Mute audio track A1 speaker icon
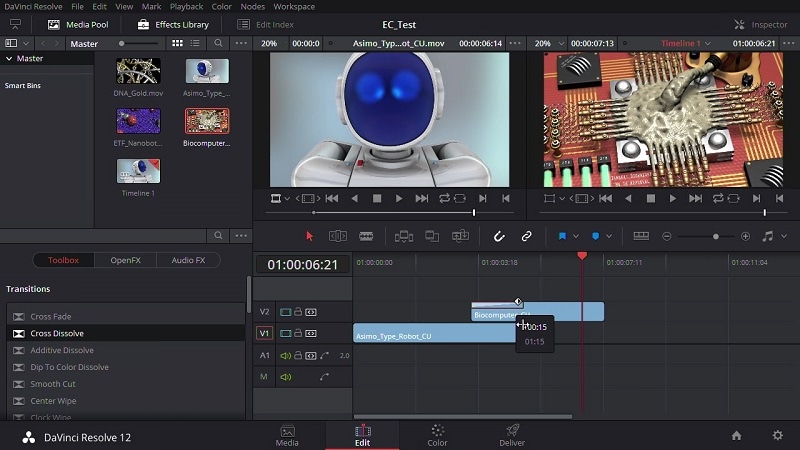The image size is (800, 450). (x=284, y=355)
